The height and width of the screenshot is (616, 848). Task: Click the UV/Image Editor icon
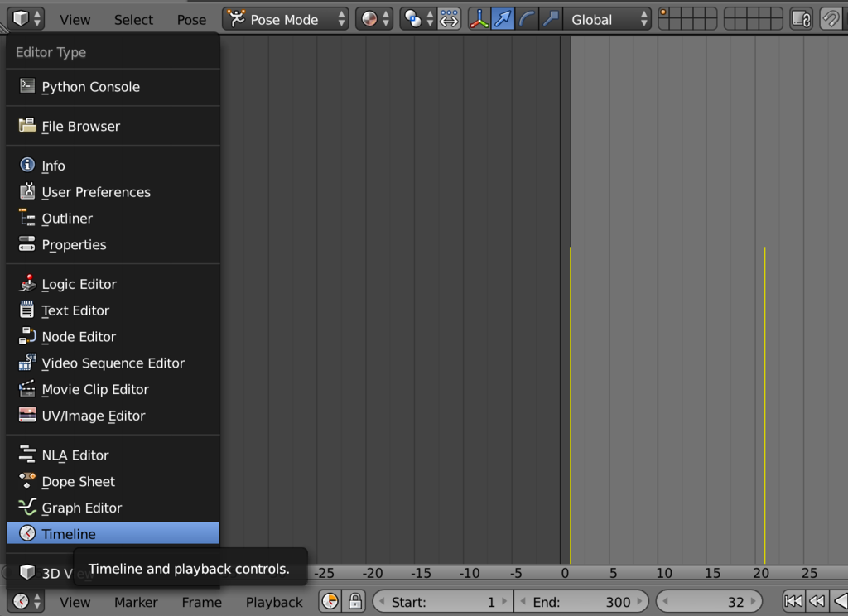pos(27,415)
